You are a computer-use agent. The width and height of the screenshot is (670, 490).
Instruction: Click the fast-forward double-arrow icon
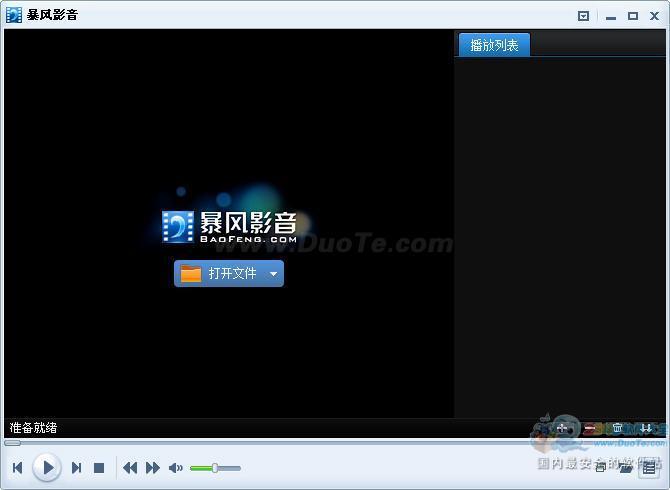click(153, 468)
